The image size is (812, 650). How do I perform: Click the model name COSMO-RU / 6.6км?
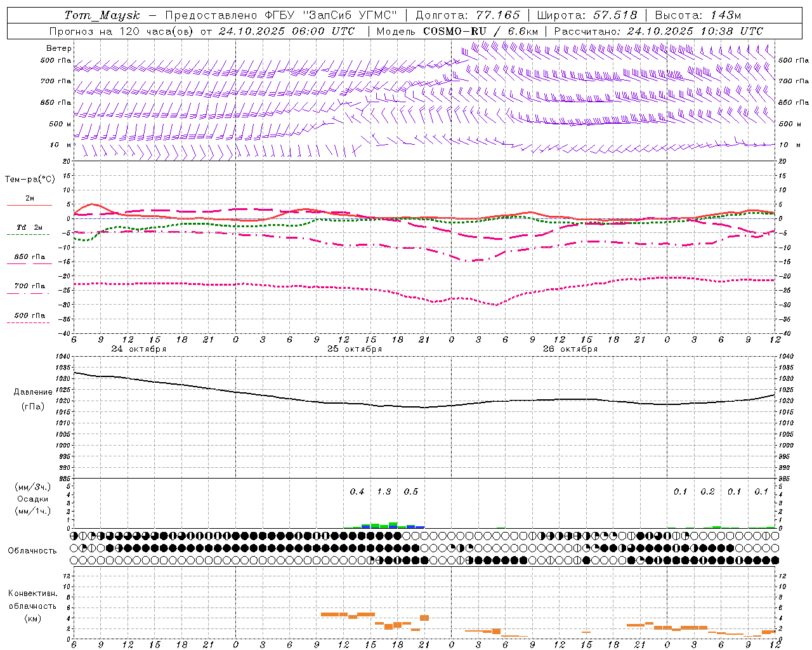tap(481, 31)
